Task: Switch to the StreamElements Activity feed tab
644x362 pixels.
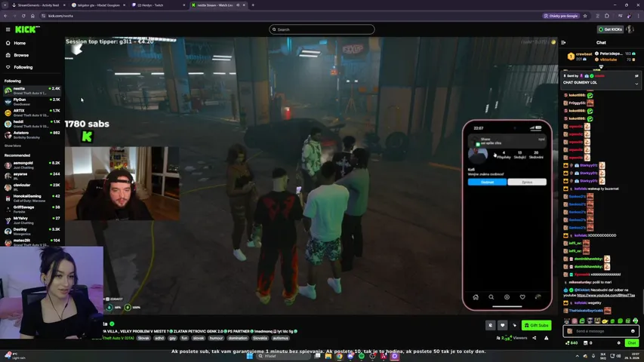Action: (x=38, y=5)
